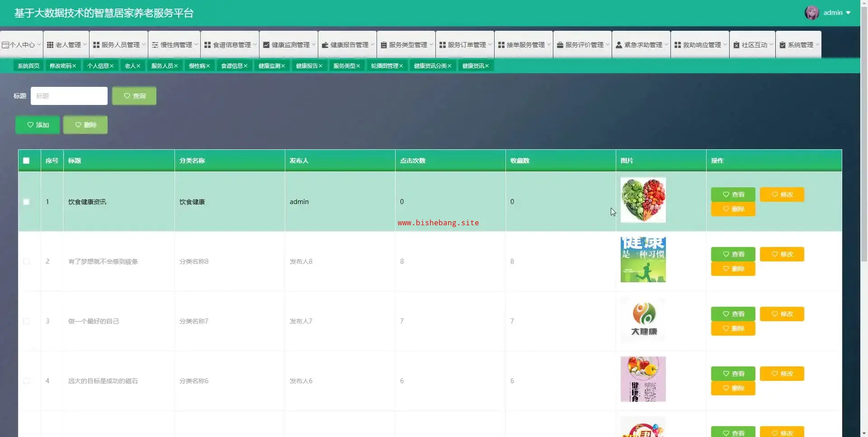868x437 pixels.
Task: Close the 个人信息 tab
Action: point(112,66)
